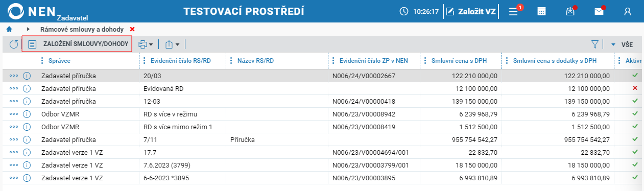Select the Rámcové smlouvy a dohody tab
Screen dimensions: 644x191
[x=82, y=29]
